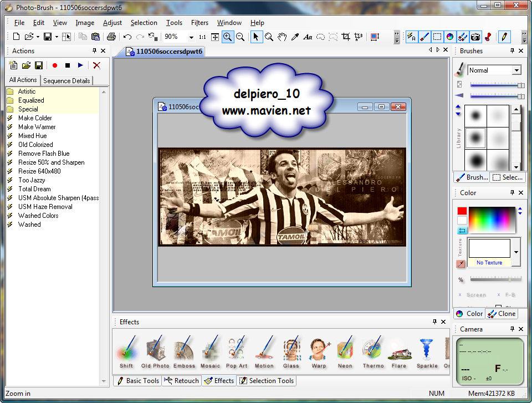
Task: Pick the eyedropper tool in main toolbar
Action: (295, 37)
